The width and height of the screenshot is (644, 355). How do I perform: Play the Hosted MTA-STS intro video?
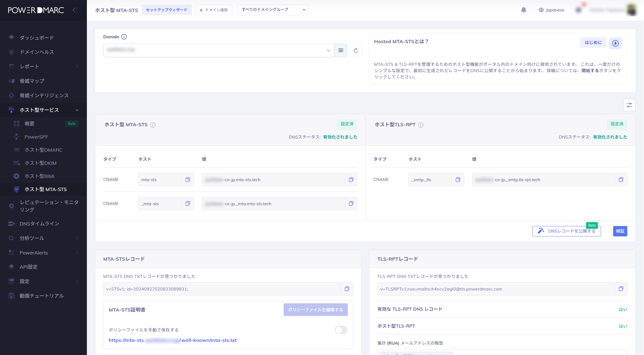tap(615, 43)
